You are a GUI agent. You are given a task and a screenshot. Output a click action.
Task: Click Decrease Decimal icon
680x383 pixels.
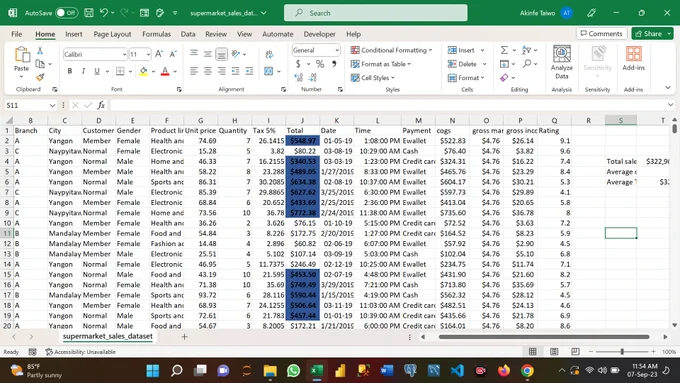point(313,78)
